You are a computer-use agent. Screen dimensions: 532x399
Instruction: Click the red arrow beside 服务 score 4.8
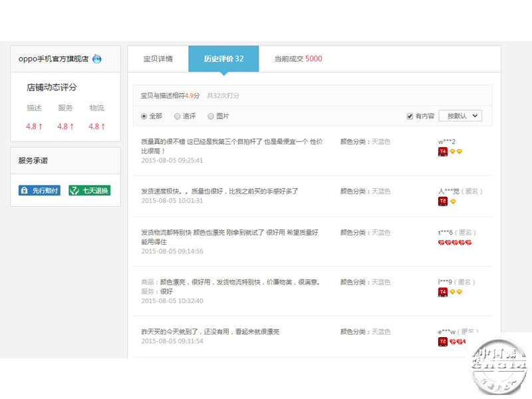pos(72,127)
